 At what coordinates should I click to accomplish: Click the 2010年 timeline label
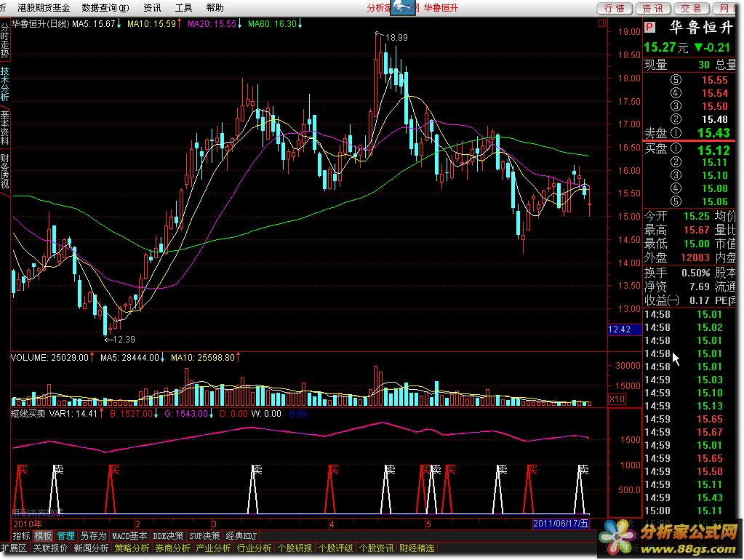pos(27,524)
